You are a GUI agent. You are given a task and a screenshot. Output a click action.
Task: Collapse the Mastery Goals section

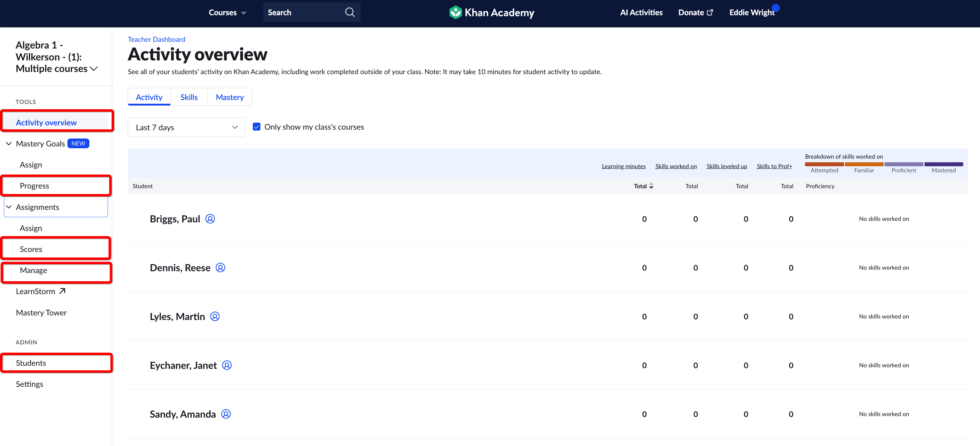(8, 143)
